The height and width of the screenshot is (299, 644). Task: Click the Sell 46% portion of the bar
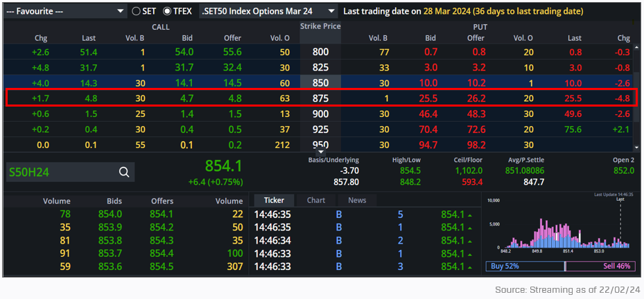[600, 266]
